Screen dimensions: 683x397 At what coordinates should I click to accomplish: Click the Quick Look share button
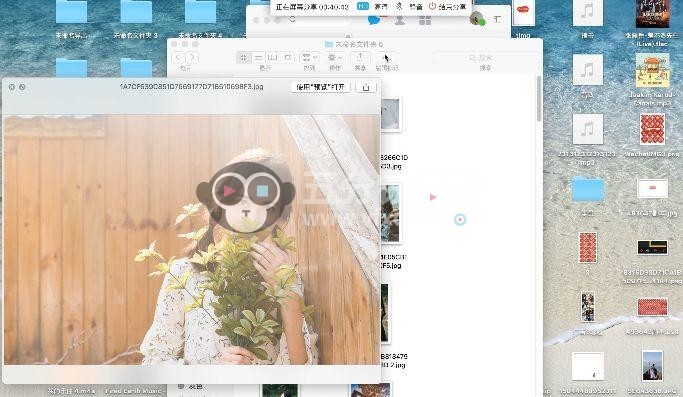[366, 87]
